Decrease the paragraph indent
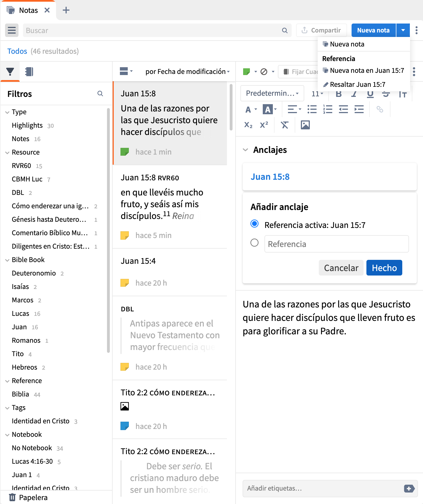 coord(343,109)
